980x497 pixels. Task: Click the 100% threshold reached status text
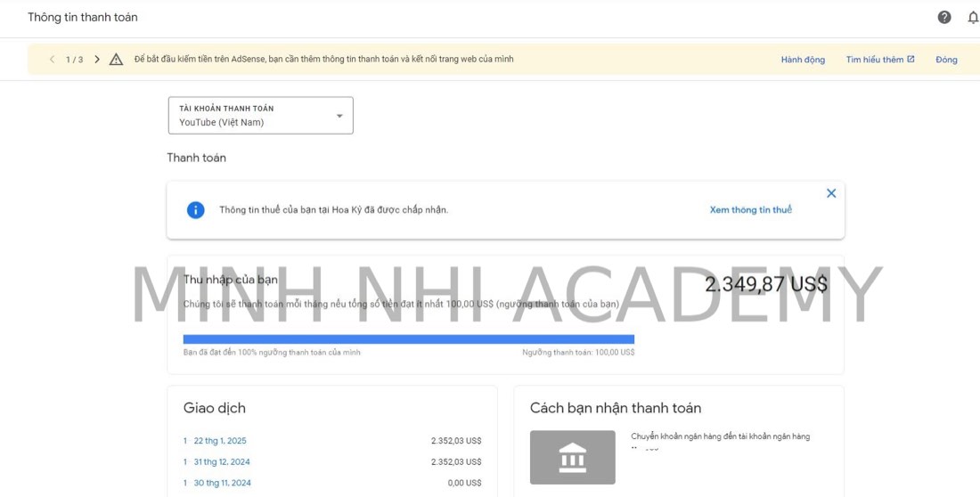[272, 353]
